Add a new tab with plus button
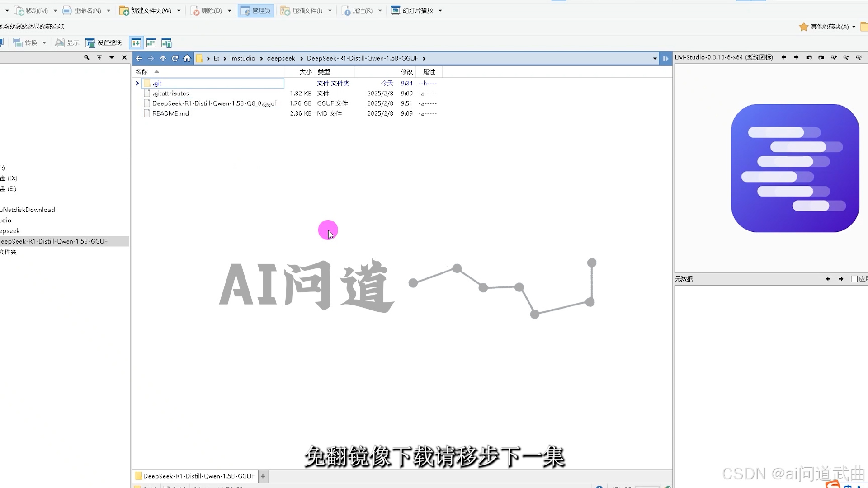Viewport: 868px width, 488px height. [263, 476]
